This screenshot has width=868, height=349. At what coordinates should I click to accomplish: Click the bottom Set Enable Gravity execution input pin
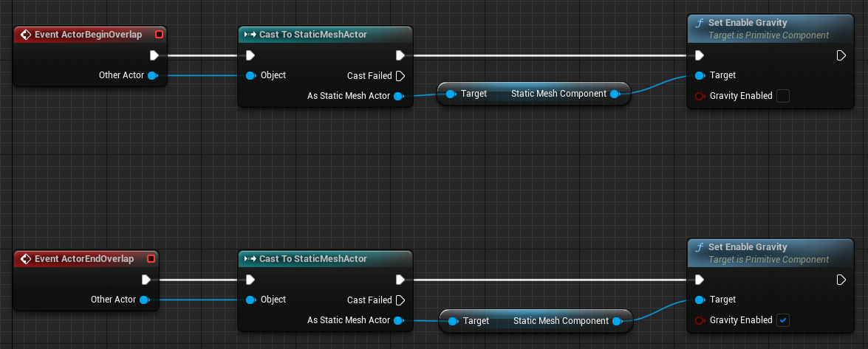click(x=700, y=280)
